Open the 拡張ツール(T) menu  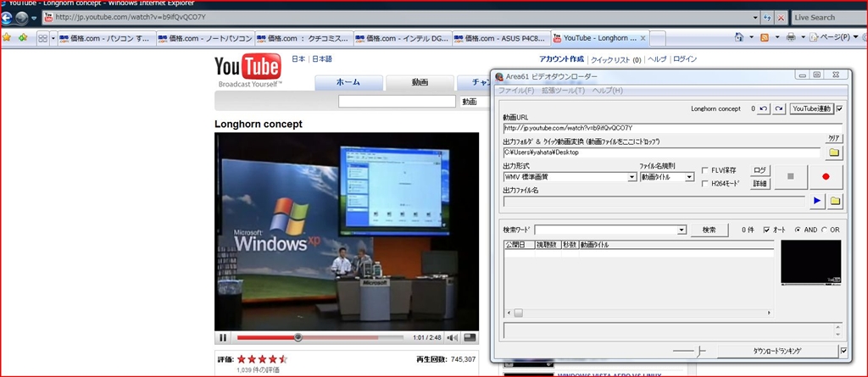[x=563, y=91]
